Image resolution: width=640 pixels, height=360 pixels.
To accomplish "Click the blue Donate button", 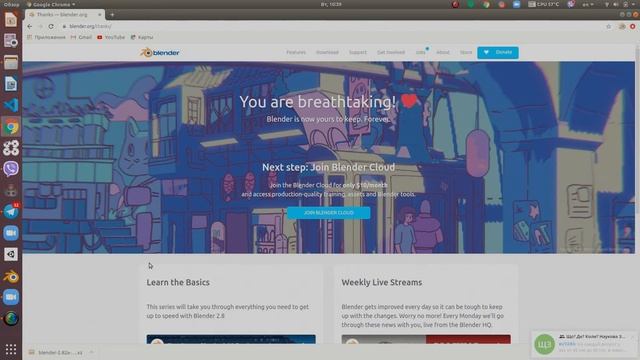I will click(498, 52).
